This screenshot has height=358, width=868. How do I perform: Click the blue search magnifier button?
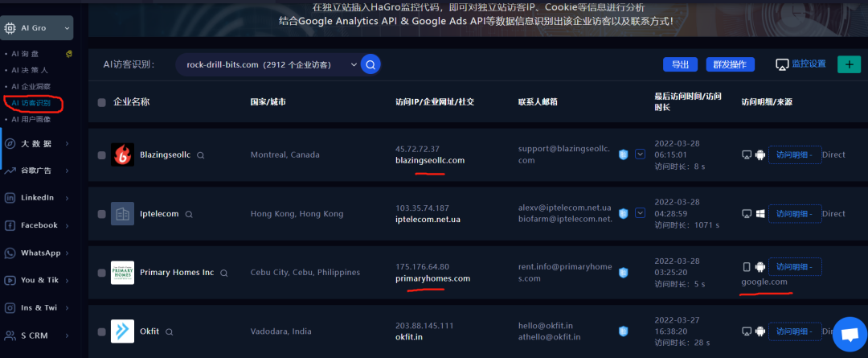pyautogui.click(x=371, y=65)
